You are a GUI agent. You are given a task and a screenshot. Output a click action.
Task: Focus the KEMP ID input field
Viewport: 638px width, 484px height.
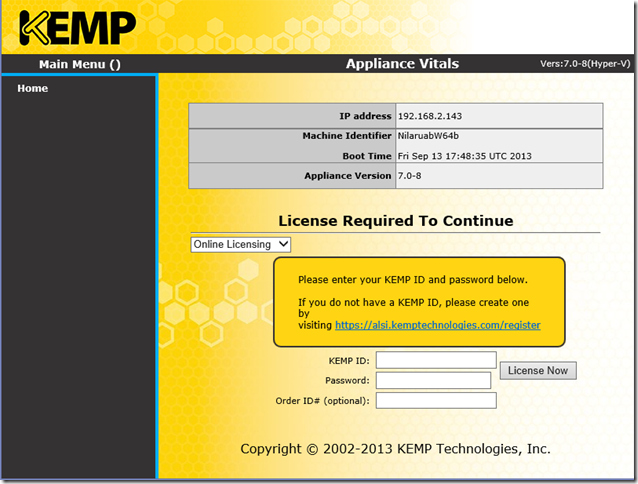pyautogui.click(x=436, y=360)
